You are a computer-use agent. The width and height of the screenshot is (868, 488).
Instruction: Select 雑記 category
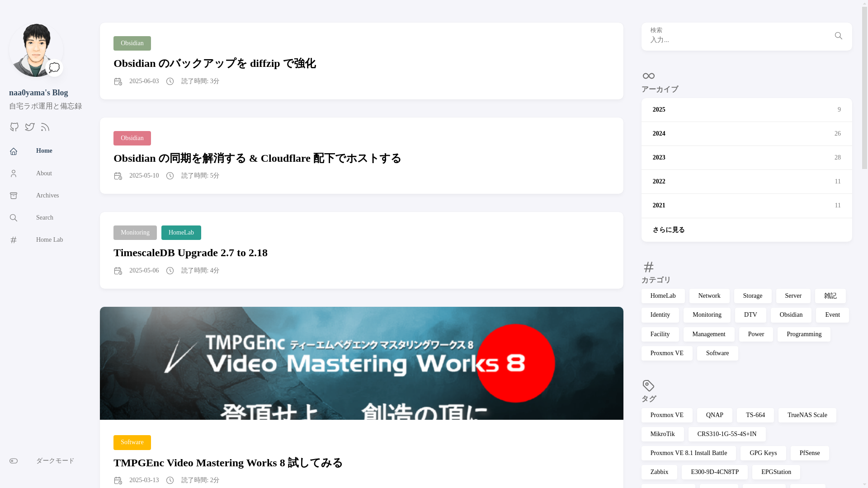coord(830,296)
